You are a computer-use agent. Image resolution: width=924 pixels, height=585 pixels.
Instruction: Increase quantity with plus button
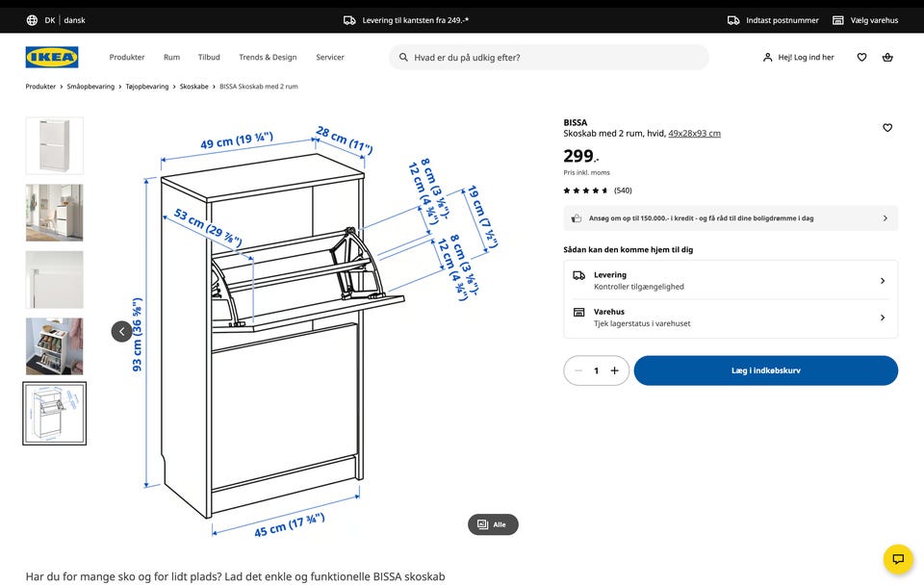pyautogui.click(x=615, y=370)
